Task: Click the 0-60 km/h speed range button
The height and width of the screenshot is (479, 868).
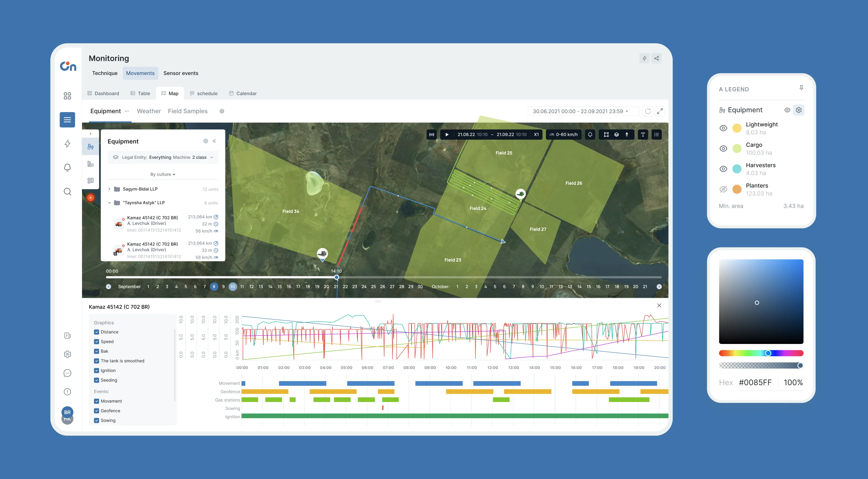Action: pyautogui.click(x=563, y=134)
